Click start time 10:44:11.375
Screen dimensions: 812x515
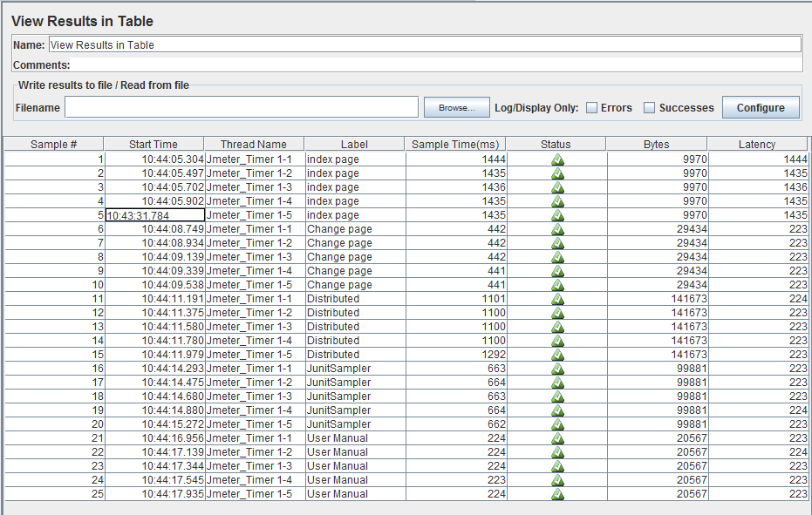coord(155,313)
